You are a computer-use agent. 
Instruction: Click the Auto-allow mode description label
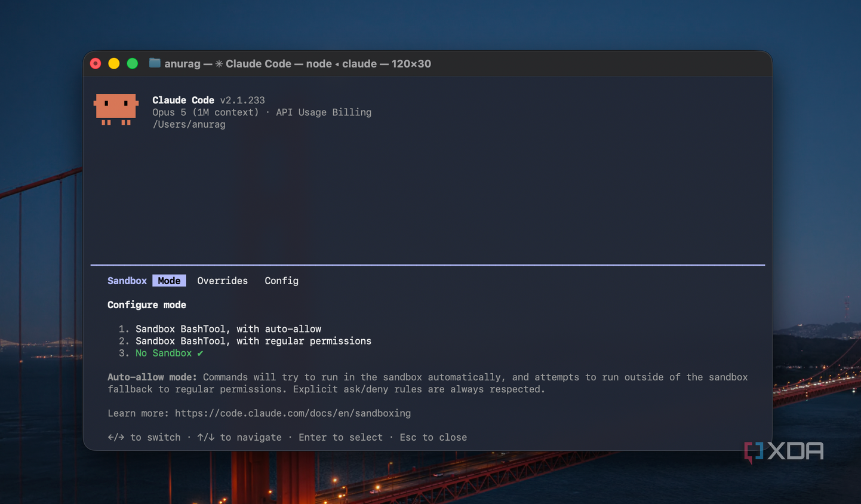click(152, 377)
